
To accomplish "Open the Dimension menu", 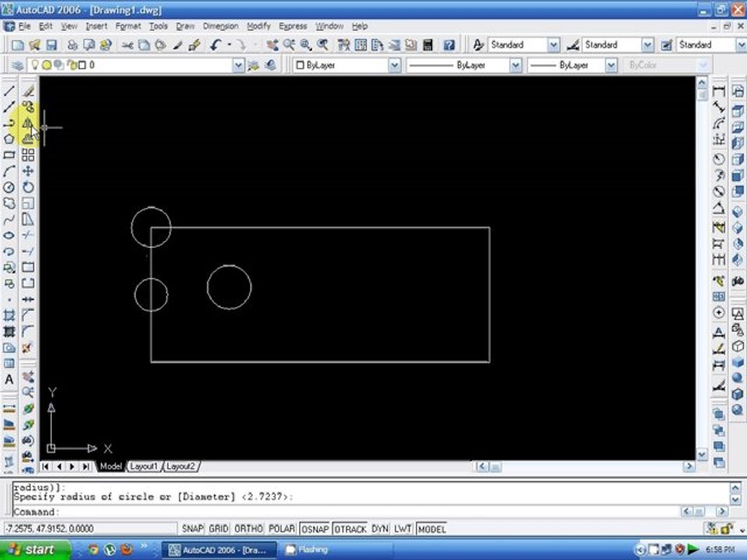I will (220, 26).
